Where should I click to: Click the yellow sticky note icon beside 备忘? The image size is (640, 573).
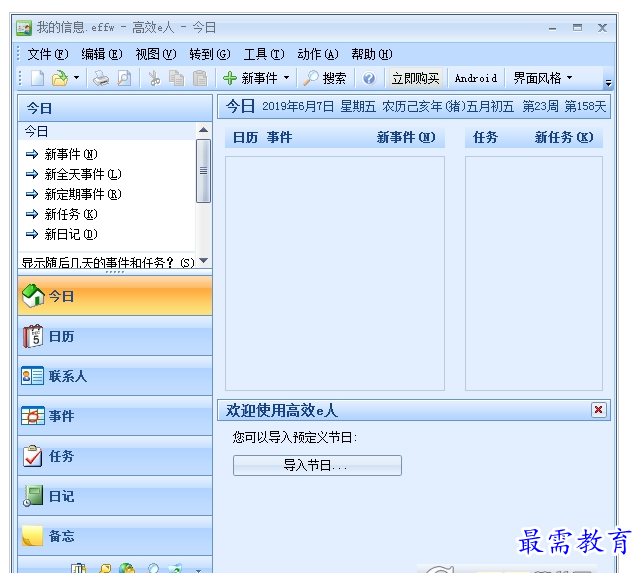[x=32, y=536]
